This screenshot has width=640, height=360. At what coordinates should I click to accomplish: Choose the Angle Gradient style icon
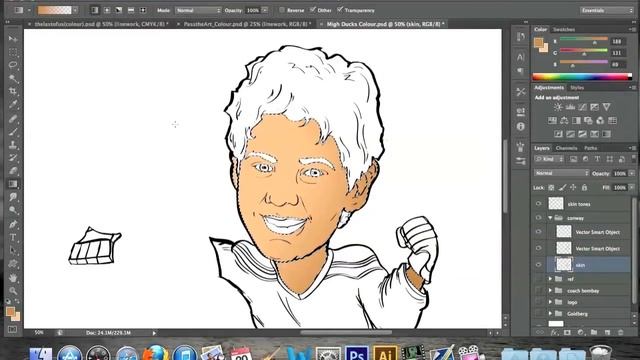[119, 10]
